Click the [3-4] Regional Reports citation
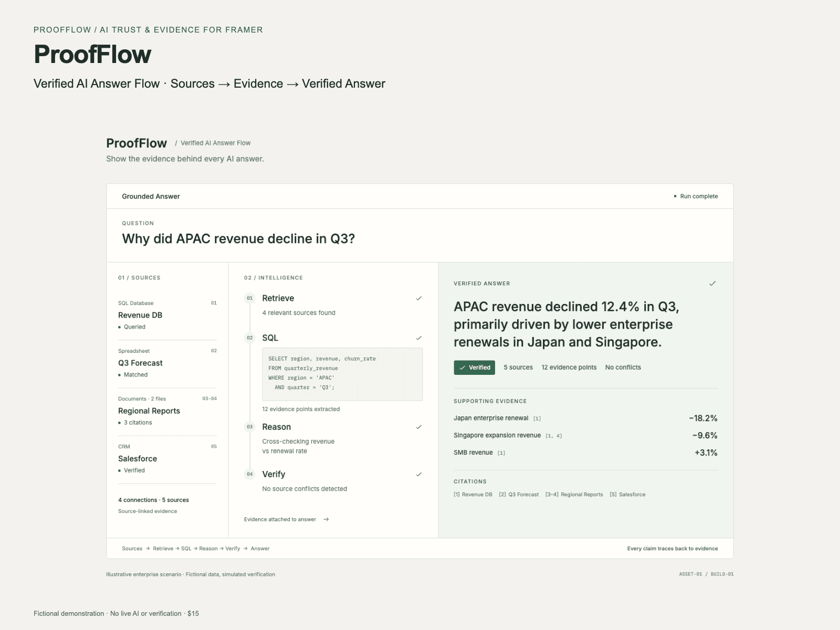 (574, 495)
